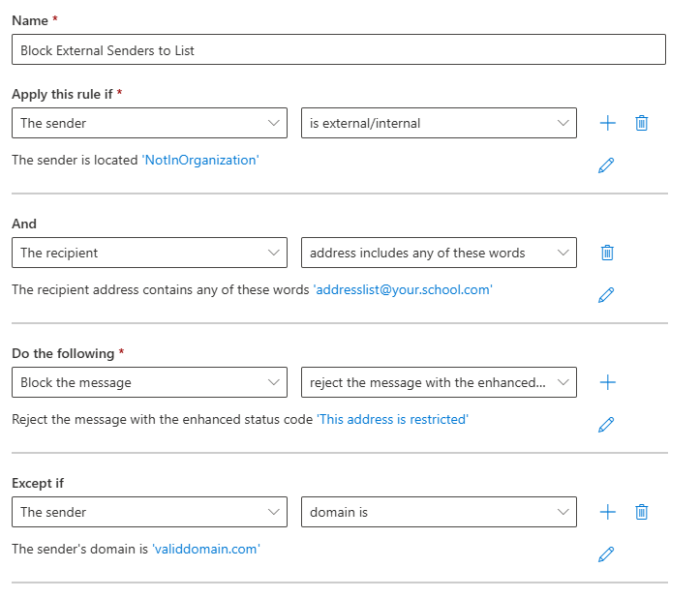Click the 'validdomain.com' link
700x598 pixels.
point(206,549)
